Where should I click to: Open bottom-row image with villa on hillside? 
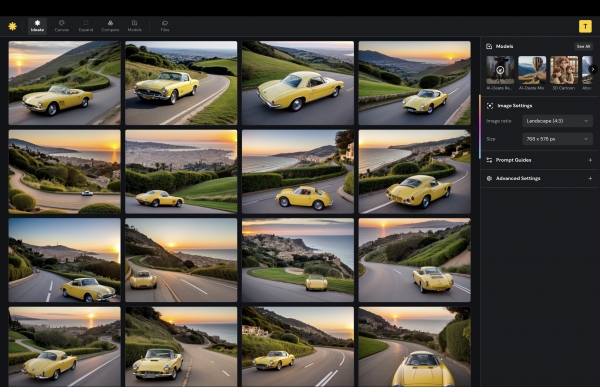pos(298,347)
